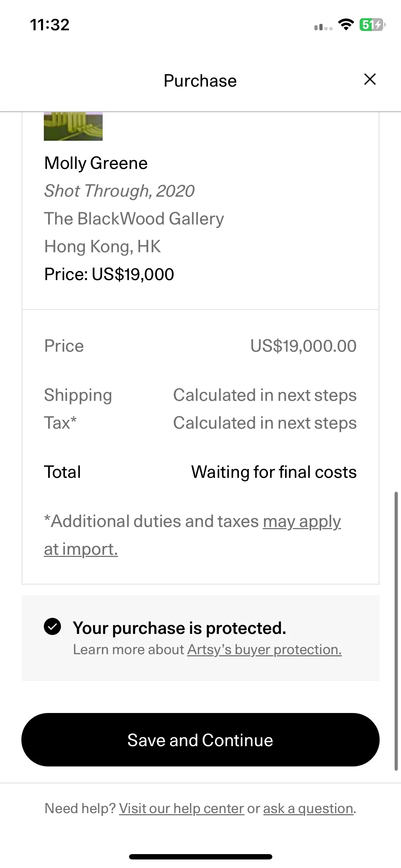Tap the 'Your purchase is protected' banner
This screenshot has width=401, height=868.
click(200, 638)
